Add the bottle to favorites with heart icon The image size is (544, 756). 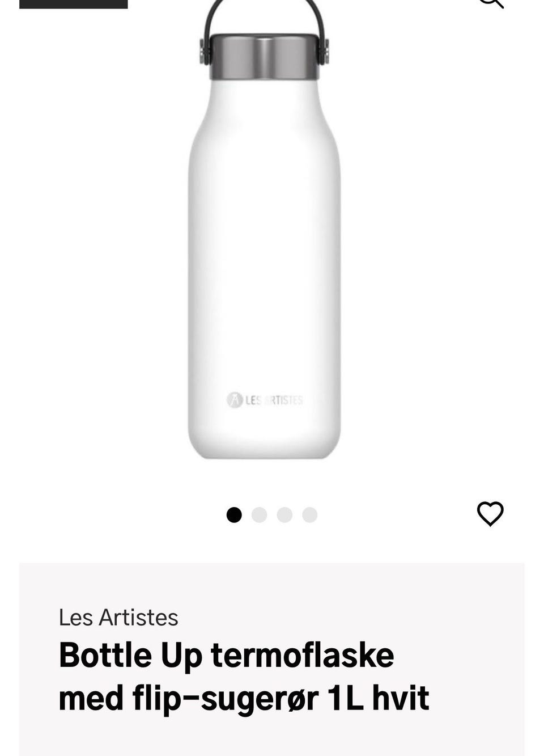(490, 514)
